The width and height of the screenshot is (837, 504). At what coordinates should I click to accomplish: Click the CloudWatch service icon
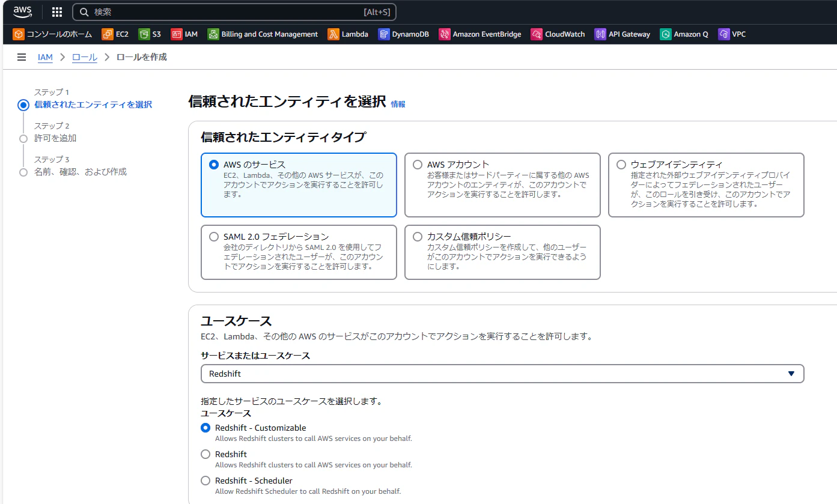click(x=537, y=34)
